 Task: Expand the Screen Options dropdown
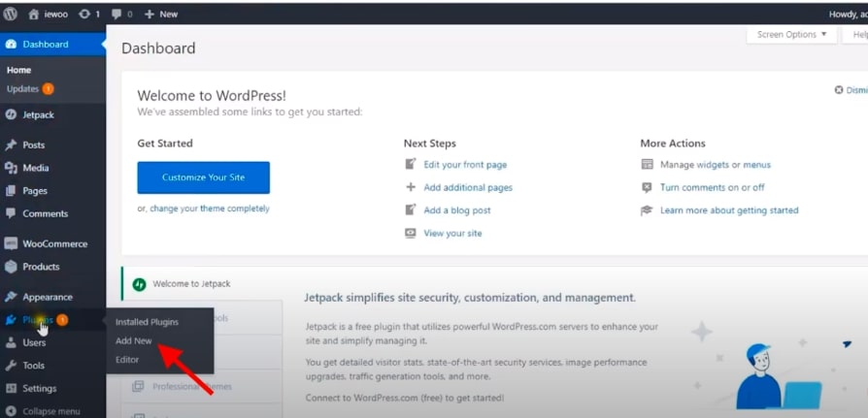791,34
